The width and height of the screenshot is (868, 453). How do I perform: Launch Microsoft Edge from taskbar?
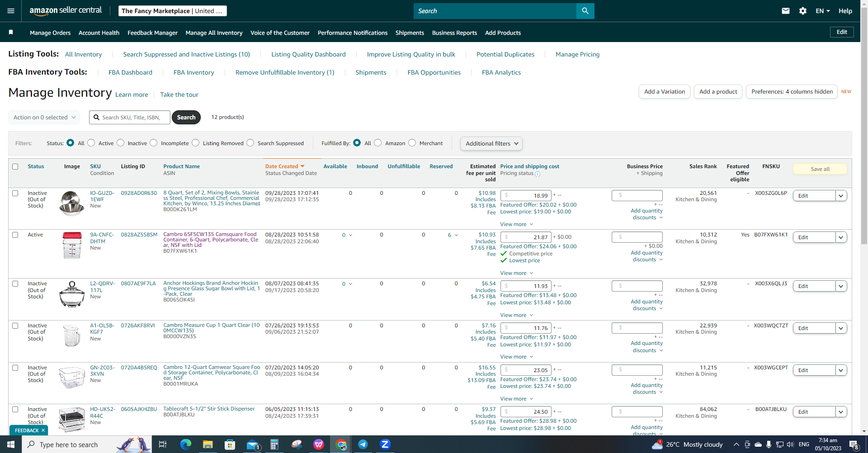[185, 444]
